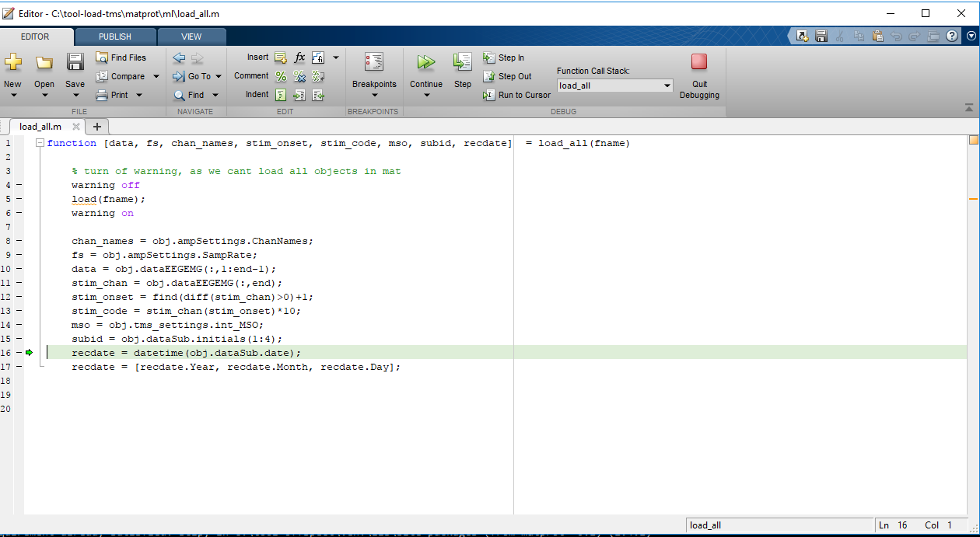
Task: Switch to the PUBLISH ribbon tab
Action: [114, 37]
